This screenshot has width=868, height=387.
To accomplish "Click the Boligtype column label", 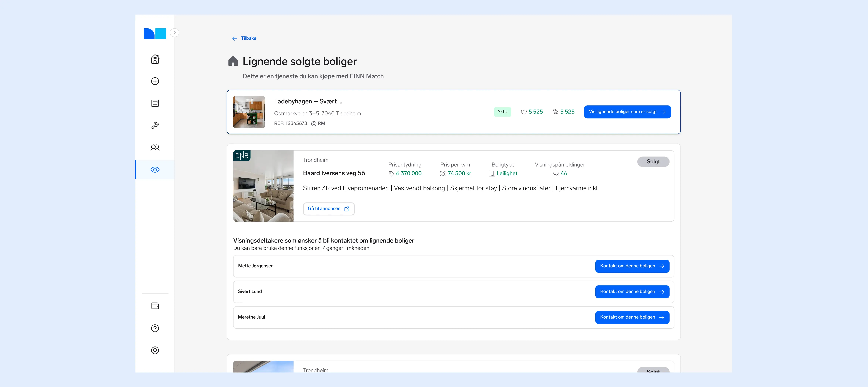I will pyautogui.click(x=503, y=165).
